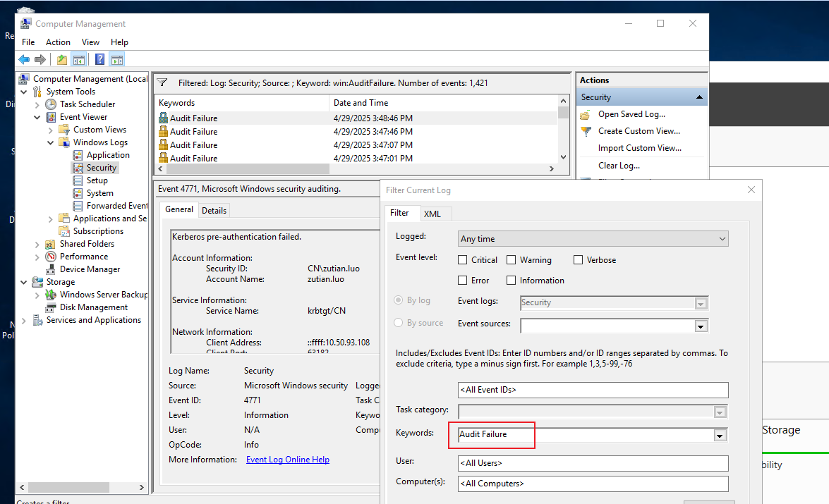Click the Subscriptions icon in tree
The height and width of the screenshot is (504, 829).
coord(64,231)
